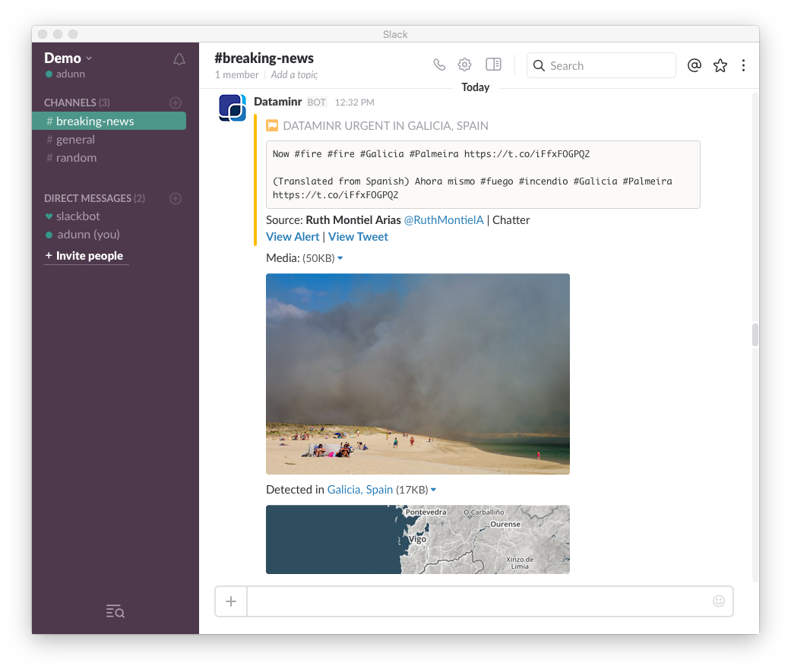The height and width of the screenshot is (672, 791).
Task: Start a call with the phone icon
Action: click(439, 65)
